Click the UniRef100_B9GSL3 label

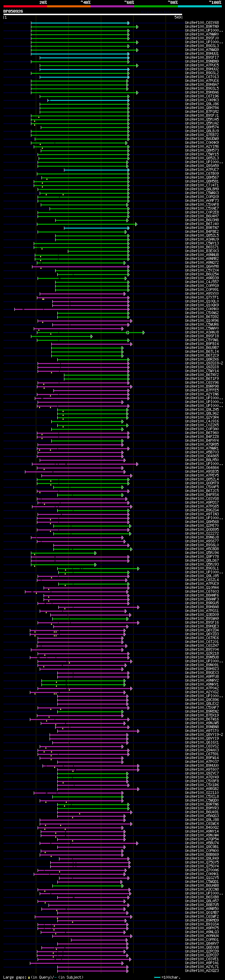[202, 46]
